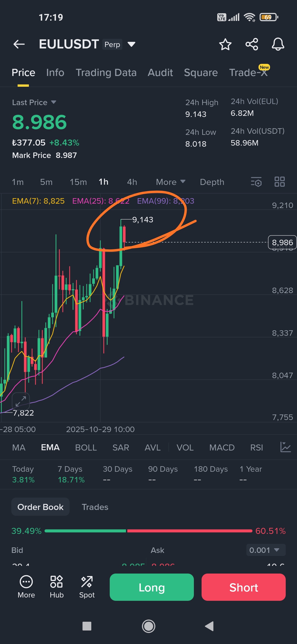Viewport: 297px width, 644px height.
Task: Open price alerts via bell icon
Action: tap(278, 44)
